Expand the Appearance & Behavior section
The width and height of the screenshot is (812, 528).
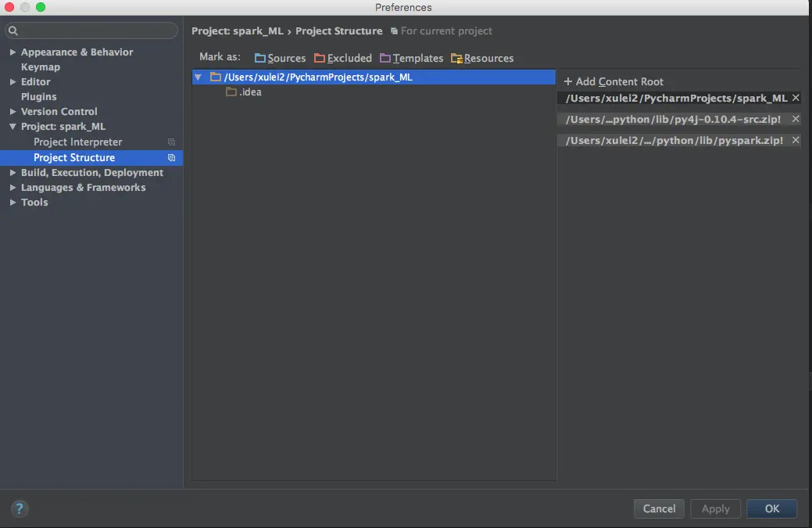point(13,52)
